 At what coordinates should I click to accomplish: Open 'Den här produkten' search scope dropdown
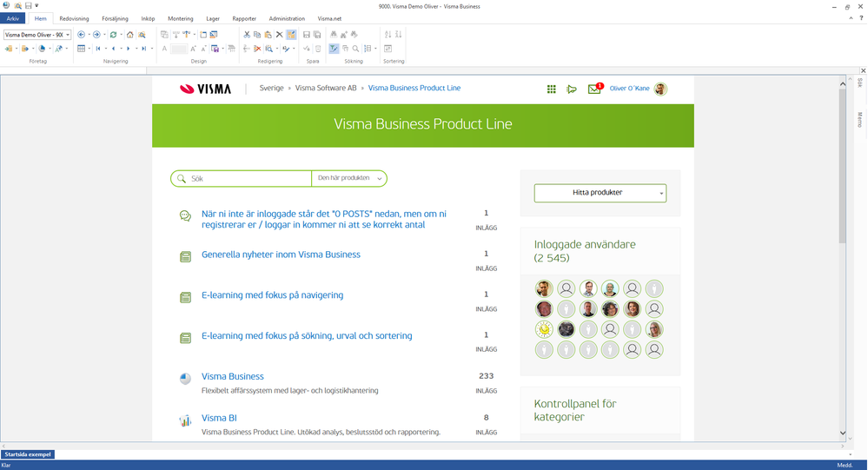(x=348, y=178)
